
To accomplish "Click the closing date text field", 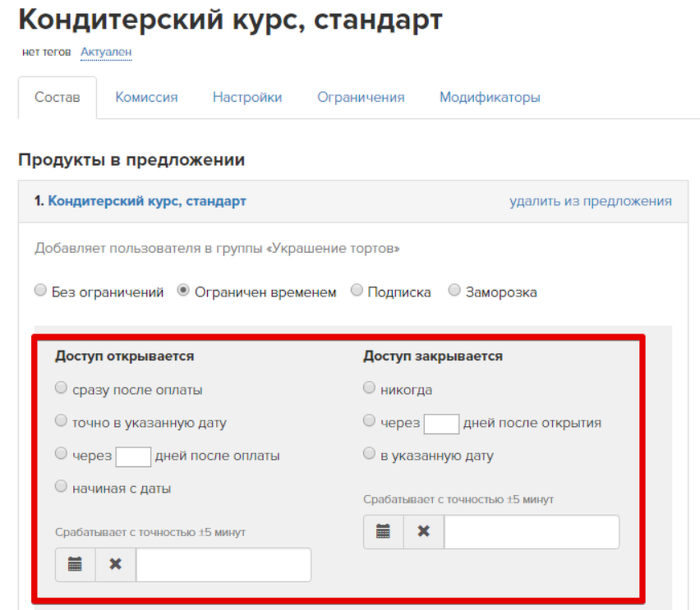I will tap(532, 531).
